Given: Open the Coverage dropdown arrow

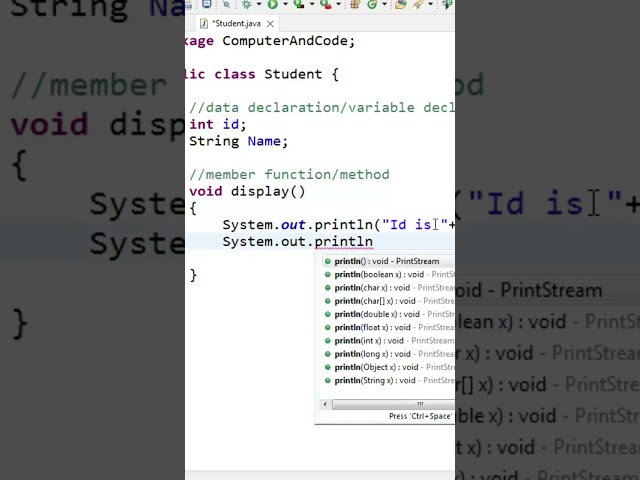Looking at the screenshot, I should 312,4.
